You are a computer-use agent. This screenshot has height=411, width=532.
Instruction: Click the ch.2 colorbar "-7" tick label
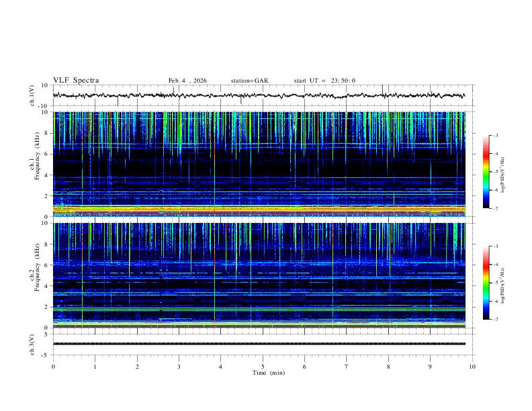(495, 320)
